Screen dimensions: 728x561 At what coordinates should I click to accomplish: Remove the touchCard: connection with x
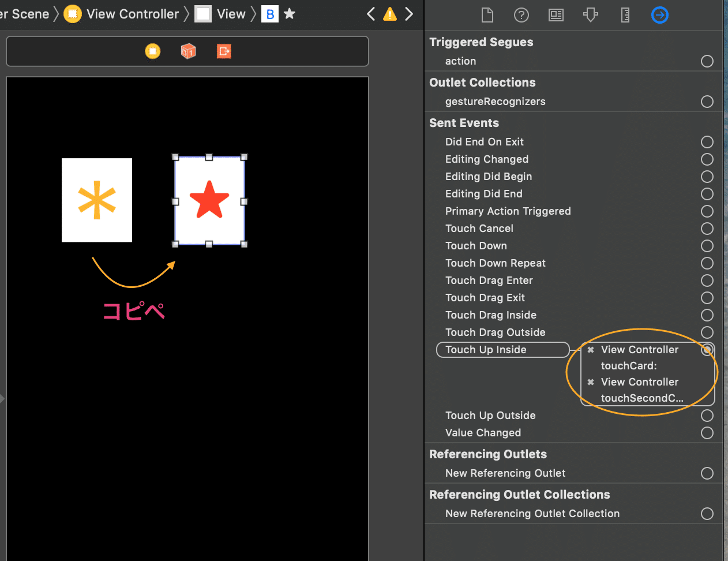591,350
